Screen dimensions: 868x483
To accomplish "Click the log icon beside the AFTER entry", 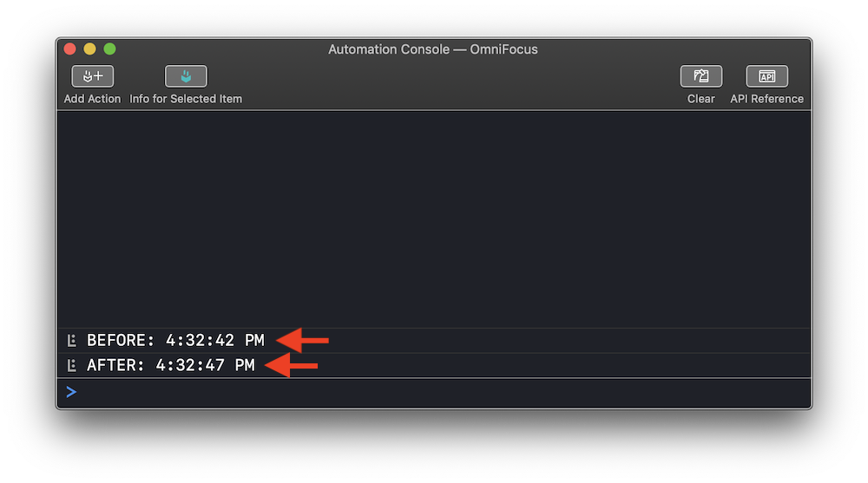I will pyautogui.click(x=71, y=365).
